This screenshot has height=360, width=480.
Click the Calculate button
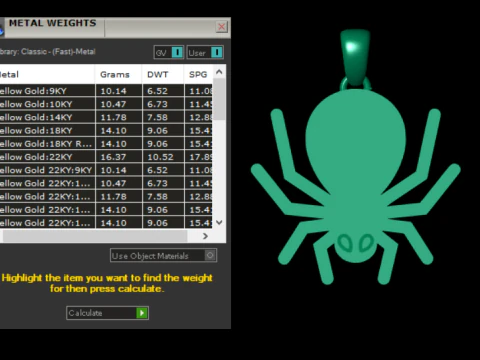point(107,313)
